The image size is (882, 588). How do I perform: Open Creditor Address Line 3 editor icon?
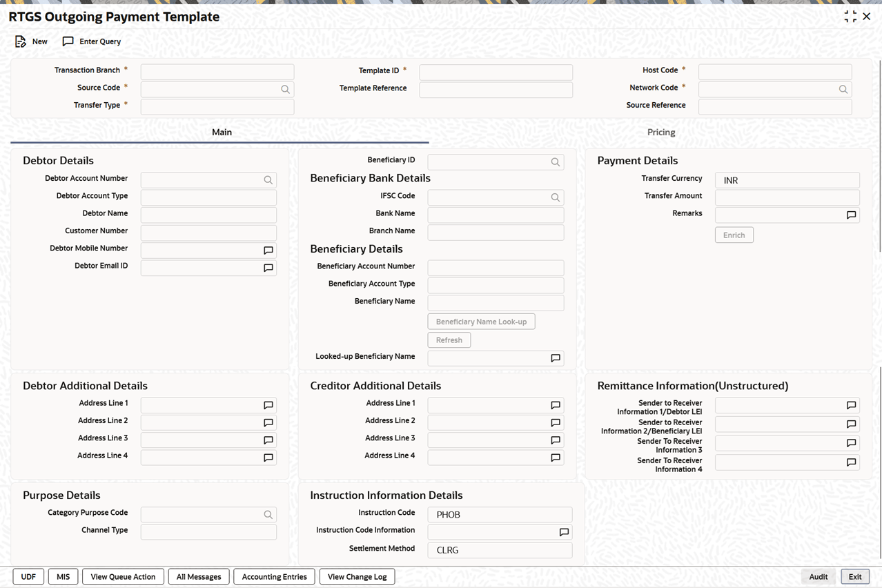555,440
